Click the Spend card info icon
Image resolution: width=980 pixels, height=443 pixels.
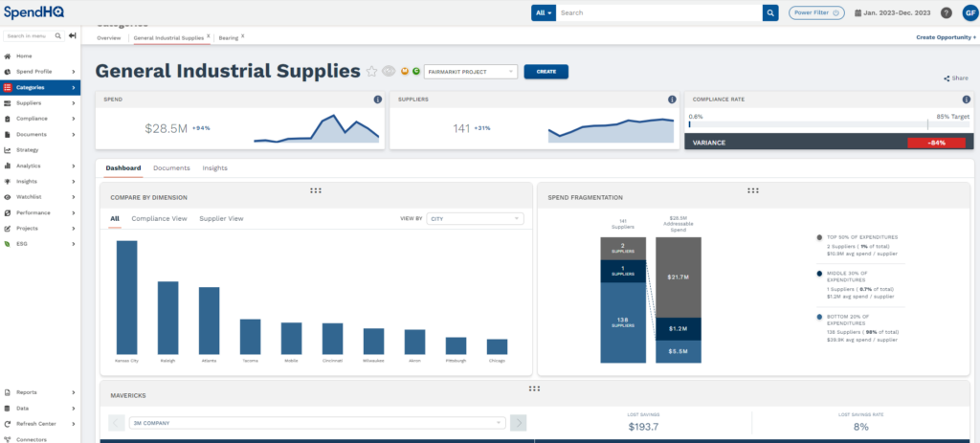377,100
